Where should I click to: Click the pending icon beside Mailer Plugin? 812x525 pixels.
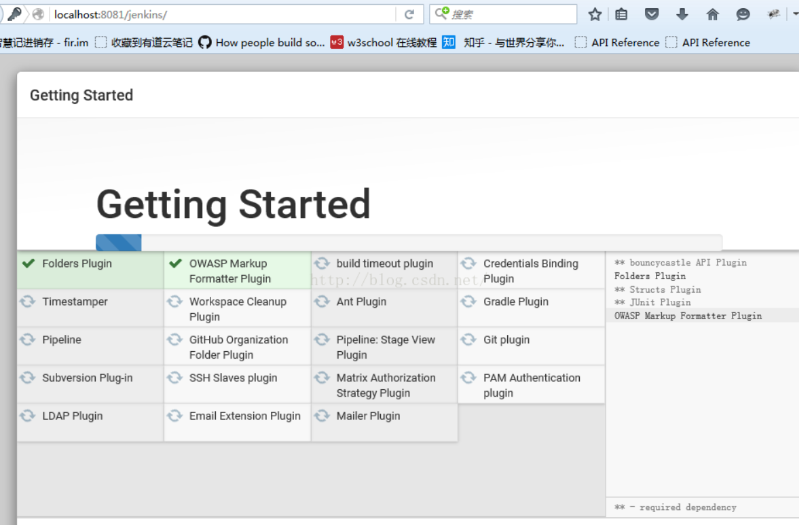tap(322, 416)
